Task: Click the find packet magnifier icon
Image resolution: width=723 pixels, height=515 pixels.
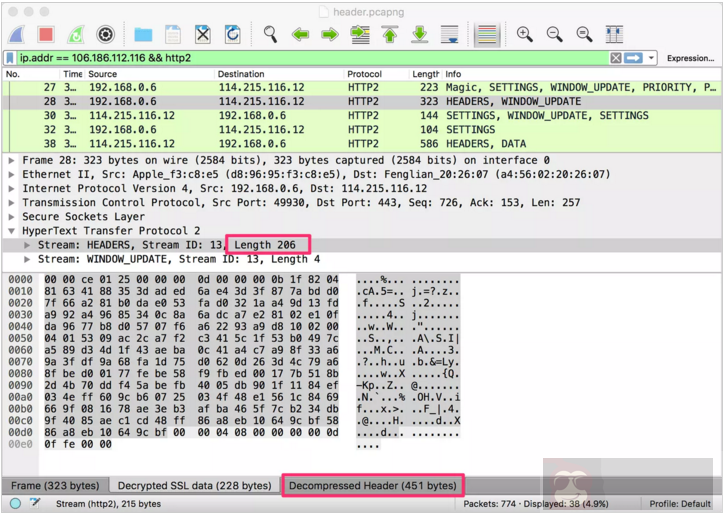Action: (x=271, y=35)
